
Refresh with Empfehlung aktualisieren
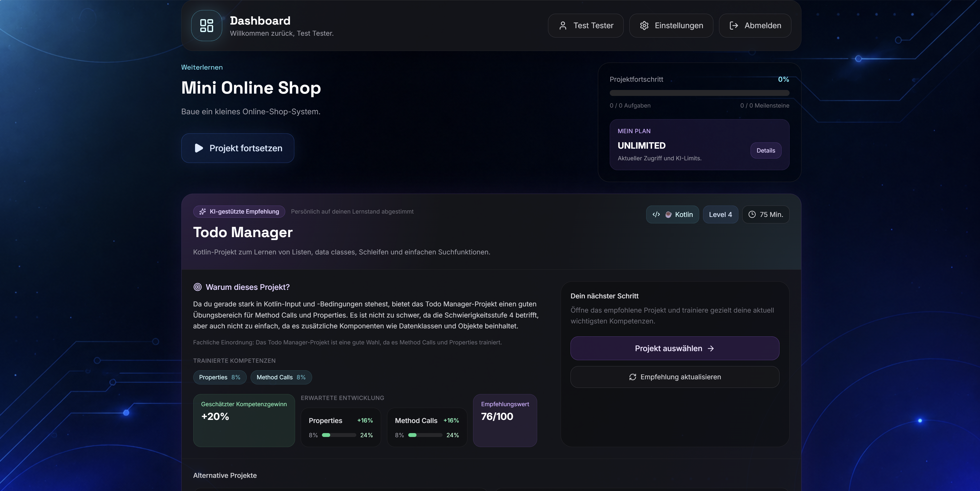[x=675, y=377]
